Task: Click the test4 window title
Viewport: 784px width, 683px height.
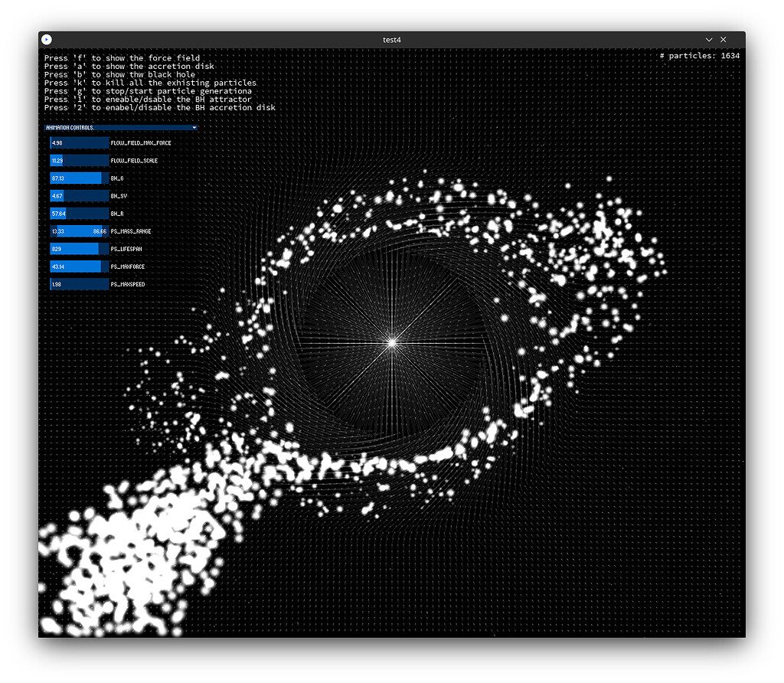Action: click(391, 39)
